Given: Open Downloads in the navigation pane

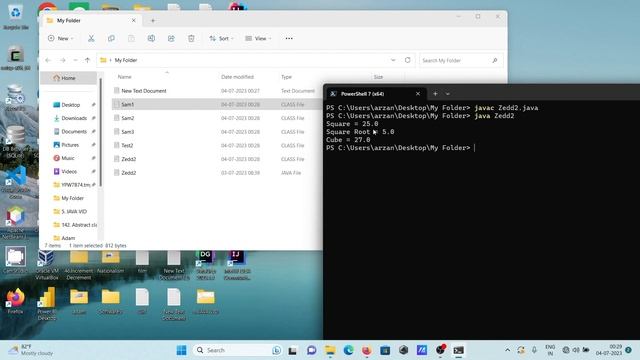Looking at the screenshot, I should (74, 118).
